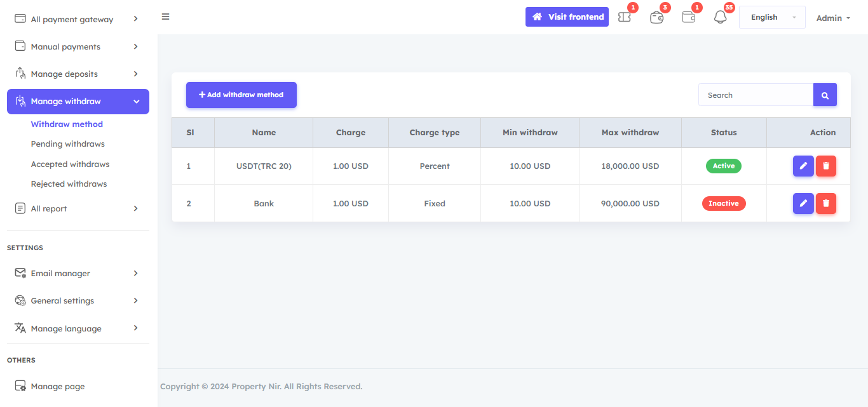Open Accepted withdraws page
This screenshot has height=407, width=868.
[70, 164]
